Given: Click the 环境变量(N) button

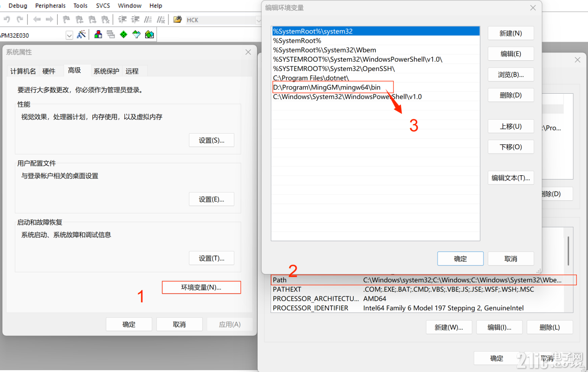Looking at the screenshot, I should 201,287.
